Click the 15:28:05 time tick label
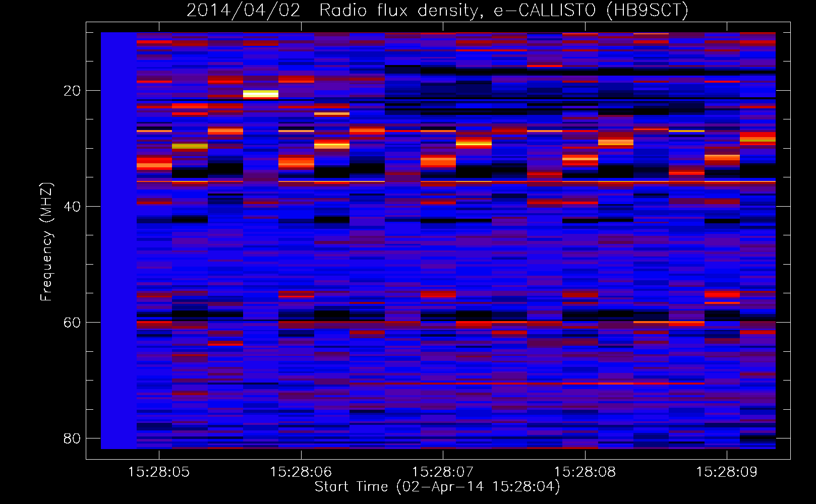Image resolution: width=816 pixels, height=504 pixels. 159,472
